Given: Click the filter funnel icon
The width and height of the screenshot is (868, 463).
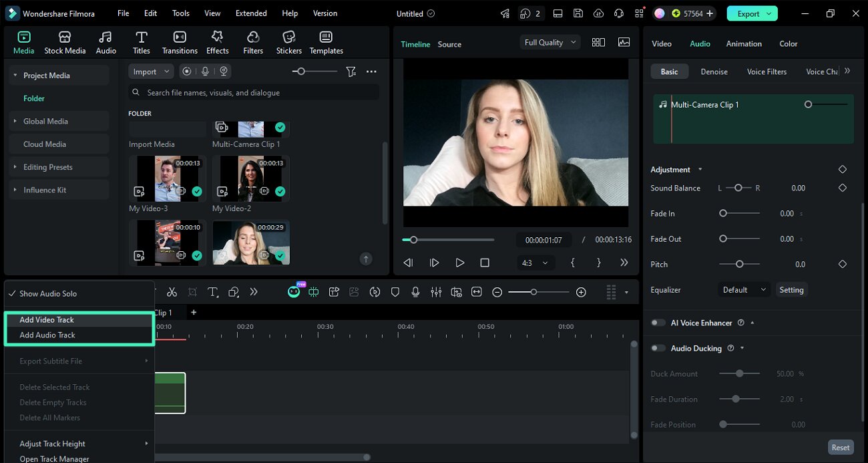Looking at the screenshot, I should click(x=351, y=71).
